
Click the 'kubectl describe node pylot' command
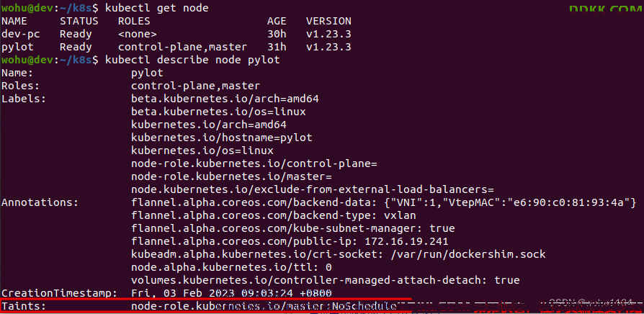(192, 60)
